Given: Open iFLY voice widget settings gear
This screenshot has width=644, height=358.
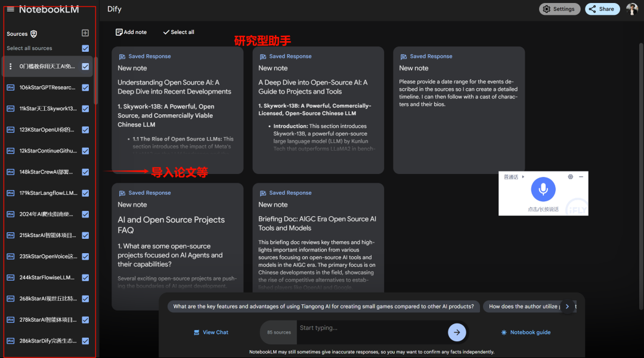Looking at the screenshot, I should [x=570, y=177].
